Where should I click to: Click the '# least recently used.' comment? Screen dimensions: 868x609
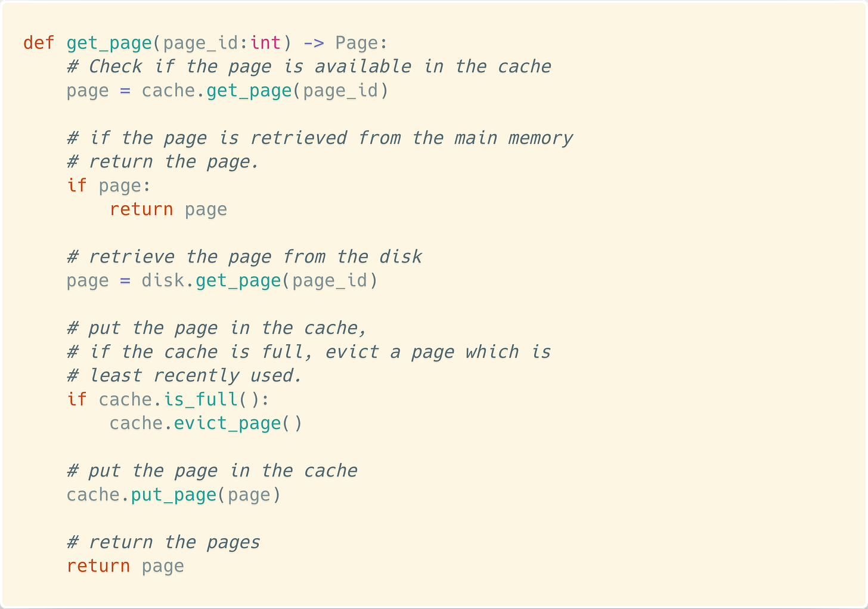185,376
